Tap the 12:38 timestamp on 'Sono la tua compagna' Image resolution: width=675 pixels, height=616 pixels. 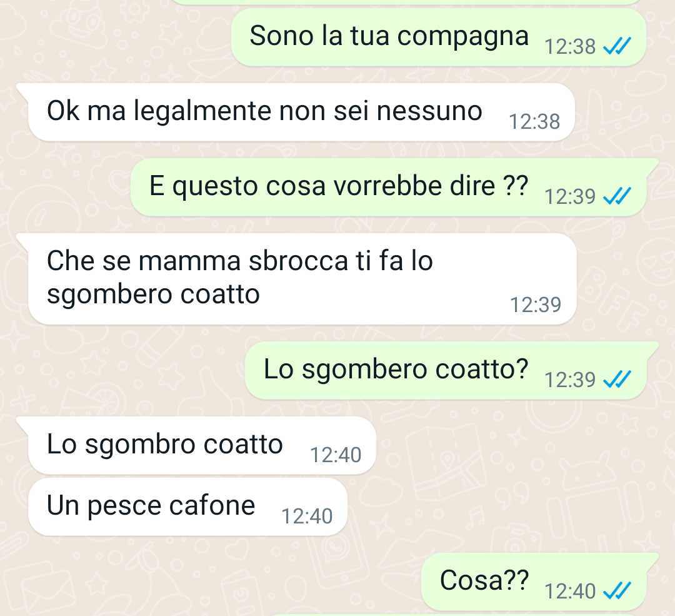tap(570, 46)
